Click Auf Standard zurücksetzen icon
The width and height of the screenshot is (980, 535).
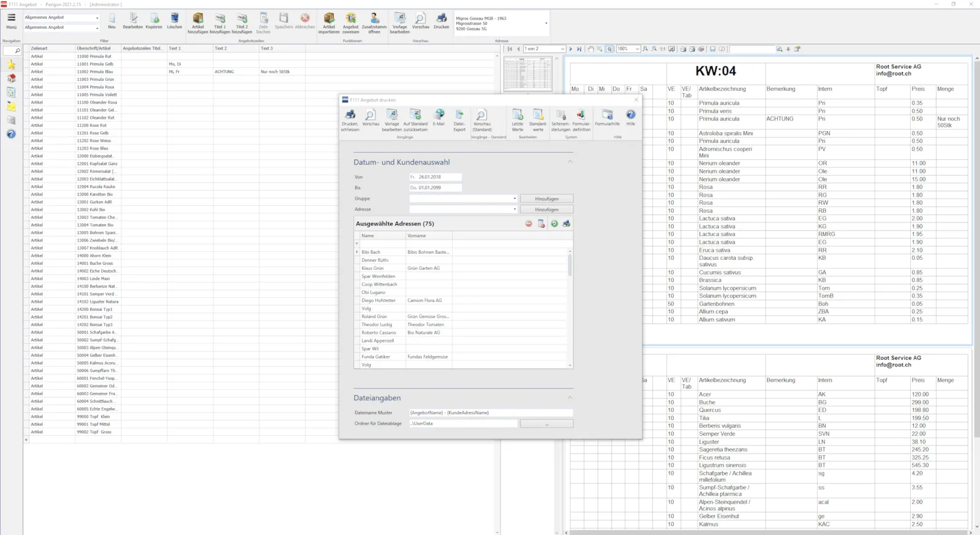pyautogui.click(x=415, y=120)
